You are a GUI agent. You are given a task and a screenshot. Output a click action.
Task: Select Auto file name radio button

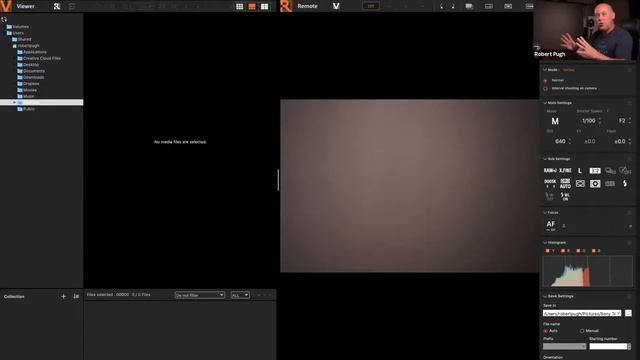pyautogui.click(x=545, y=331)
